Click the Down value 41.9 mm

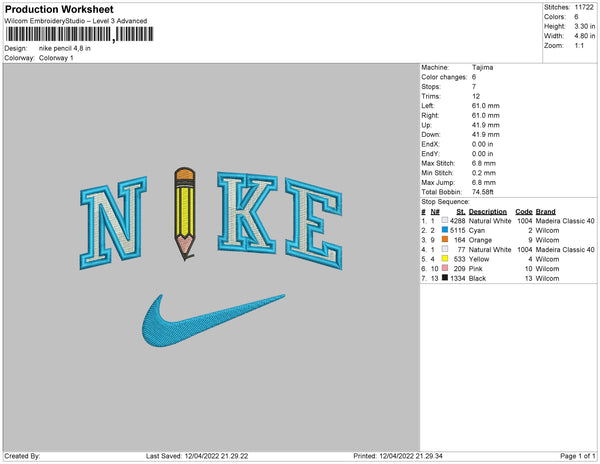[486, 134]
